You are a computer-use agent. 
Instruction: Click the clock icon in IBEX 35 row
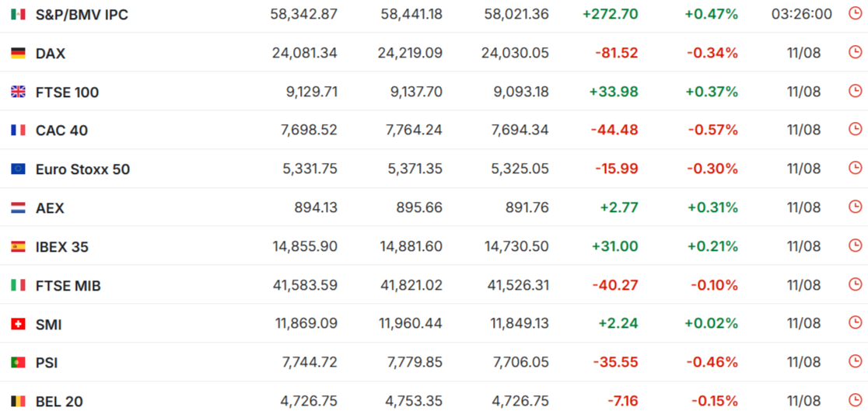coord(856,246)
